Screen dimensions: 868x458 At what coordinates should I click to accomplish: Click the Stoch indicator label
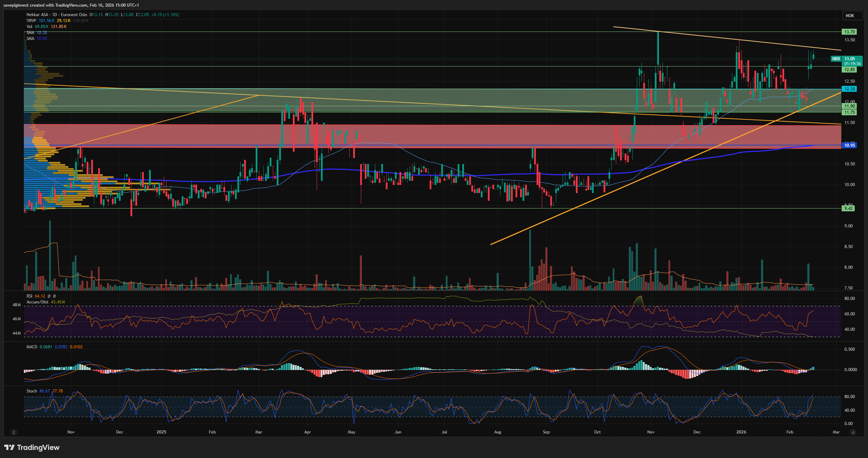(x=32, y=391)
